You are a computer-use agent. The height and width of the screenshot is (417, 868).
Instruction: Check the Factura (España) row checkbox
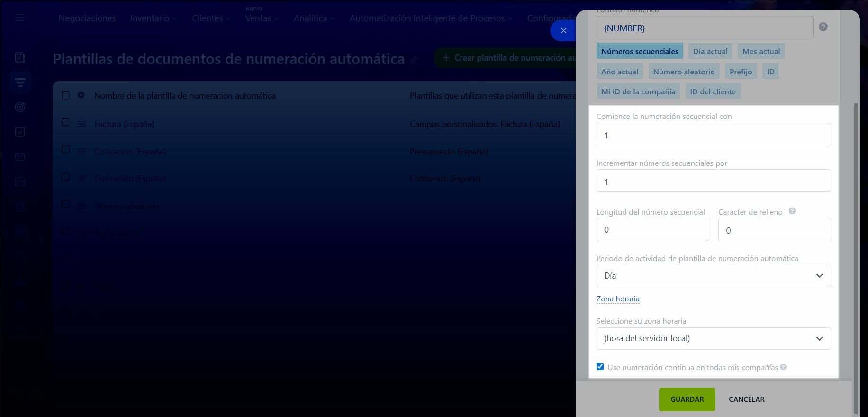(66, 123)
